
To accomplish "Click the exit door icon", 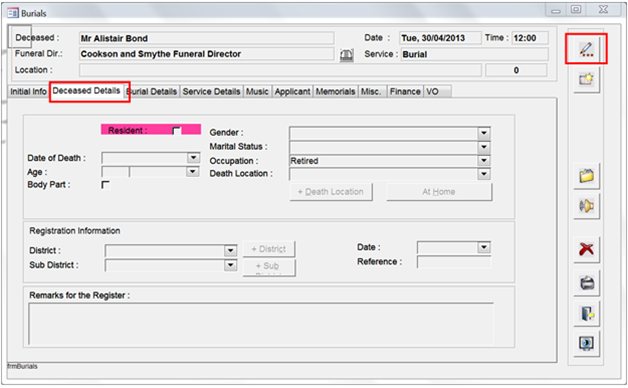I will coord(586,314).
